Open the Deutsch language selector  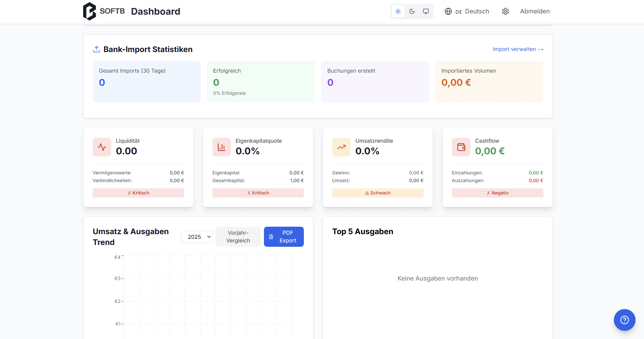477,11
